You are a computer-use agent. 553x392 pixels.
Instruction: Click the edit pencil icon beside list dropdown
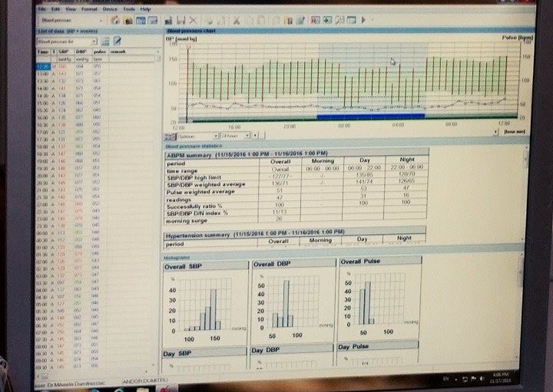pyautogui.click(x=118, y=41)
